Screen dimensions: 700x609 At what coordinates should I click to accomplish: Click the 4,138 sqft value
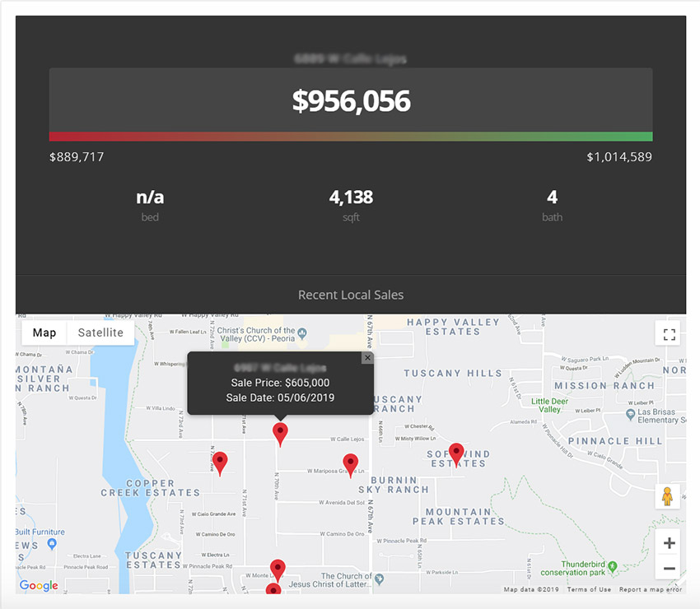351,198
